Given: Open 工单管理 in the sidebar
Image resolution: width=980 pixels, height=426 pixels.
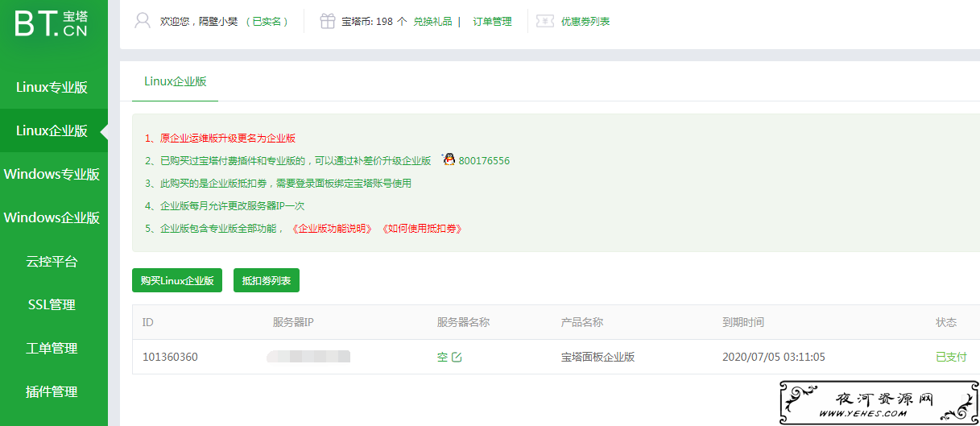Looking at the screenshot, I should tap(52, 348).
